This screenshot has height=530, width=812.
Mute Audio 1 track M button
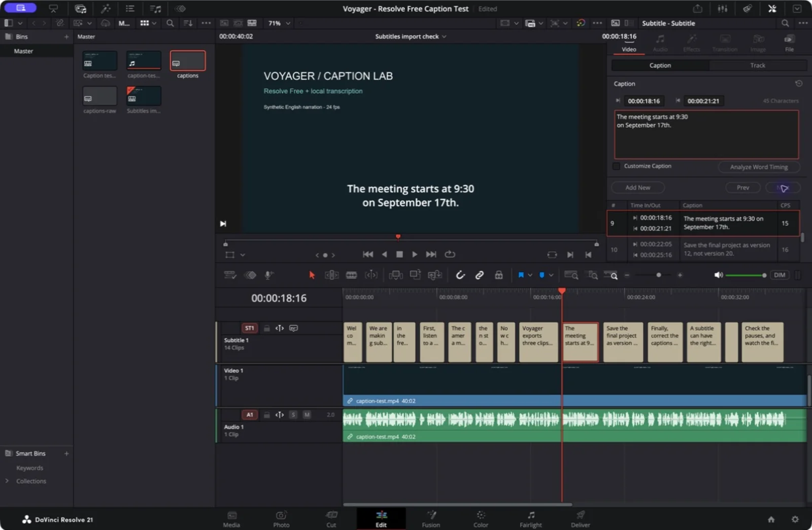(307, 415)
